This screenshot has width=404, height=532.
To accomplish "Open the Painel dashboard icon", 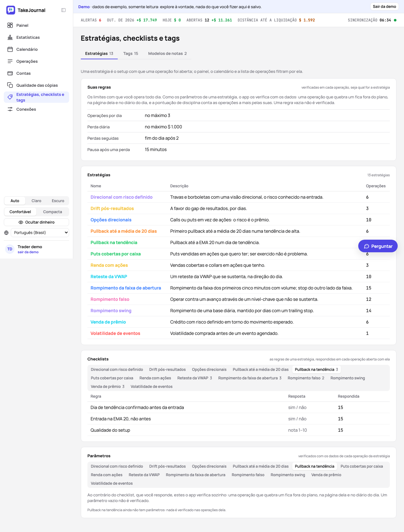I will click(10, 25).
